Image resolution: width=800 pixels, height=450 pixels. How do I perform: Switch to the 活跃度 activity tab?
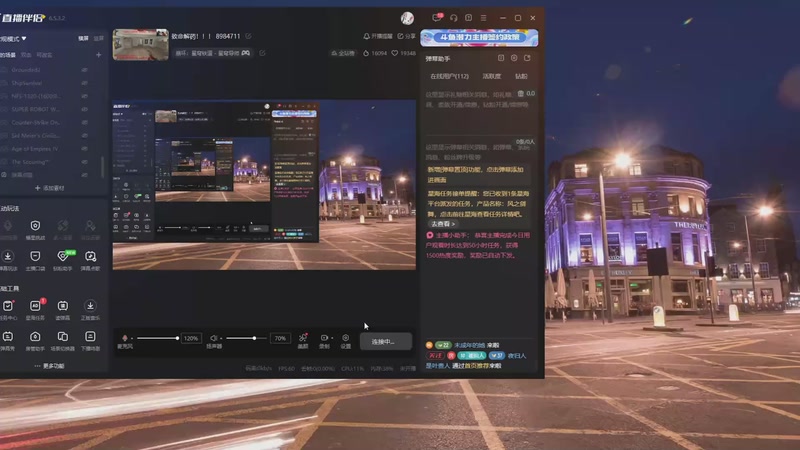click(x=492, y=76)
